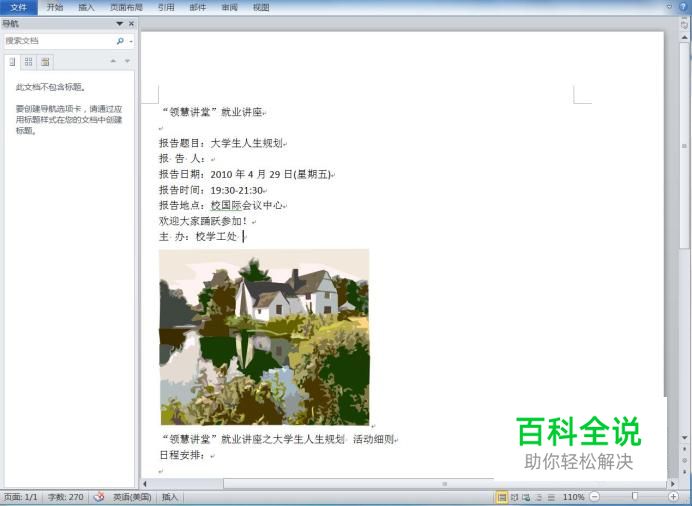The width and height of the screenshot is (692, 506).
Task: Click the proofing errors icon in status bar
Action: 99,497
